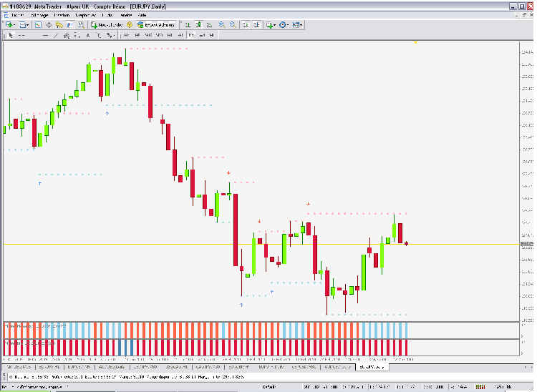Expand the new chart dropdown arrow
This screenshot has width=537, height=392.
coord(14,24)
